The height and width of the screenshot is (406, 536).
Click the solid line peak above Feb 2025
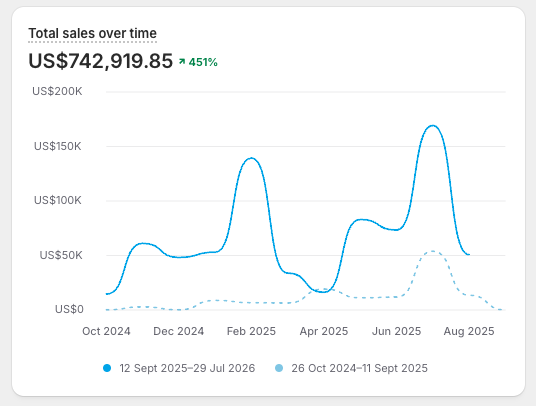click(x=251, y=158)
